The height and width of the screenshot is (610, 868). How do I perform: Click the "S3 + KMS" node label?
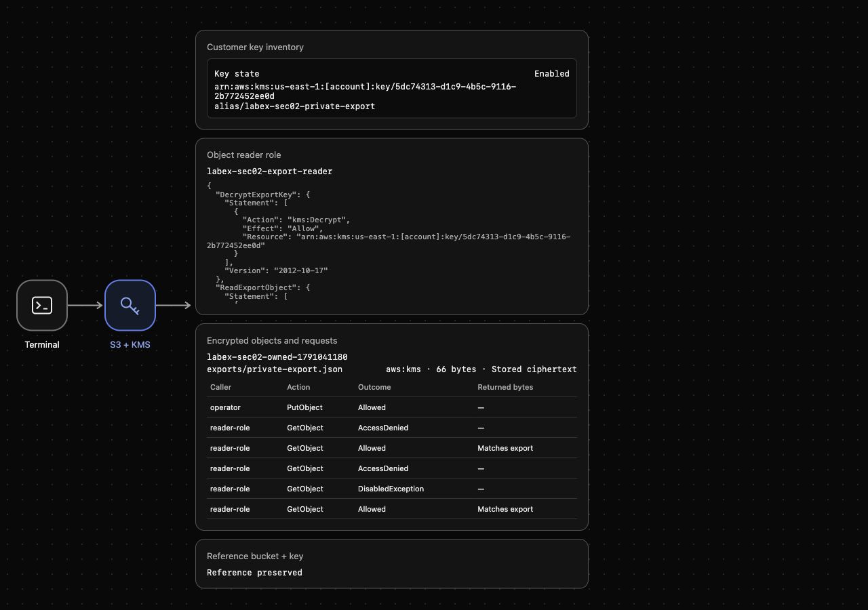[130, 345]
